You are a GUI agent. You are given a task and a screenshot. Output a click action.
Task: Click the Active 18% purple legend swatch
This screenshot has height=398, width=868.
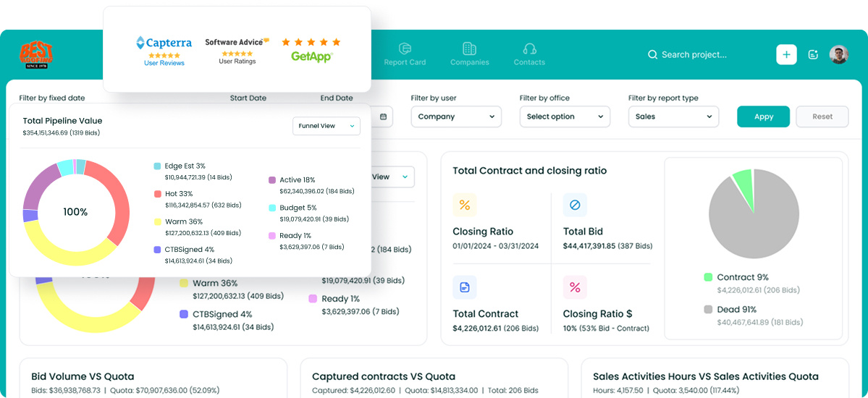pos(271,180)
